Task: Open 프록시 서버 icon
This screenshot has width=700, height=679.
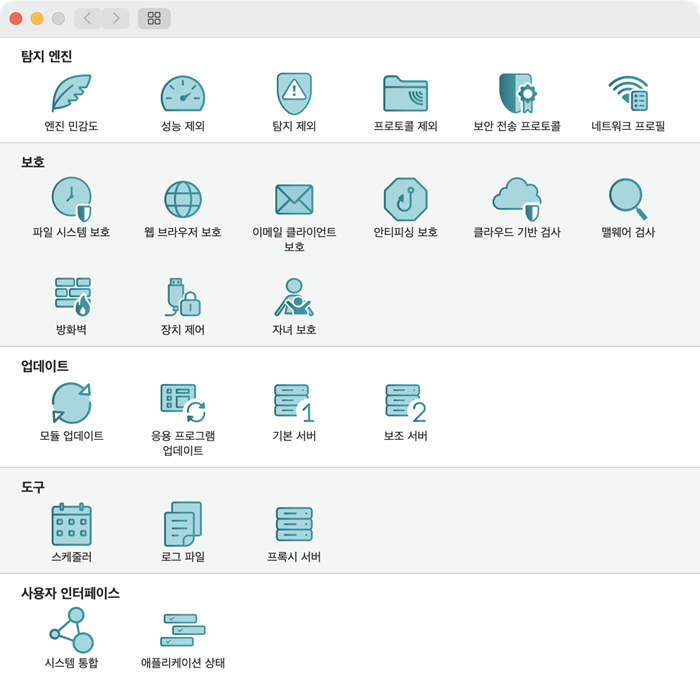Action: point(294,524)
